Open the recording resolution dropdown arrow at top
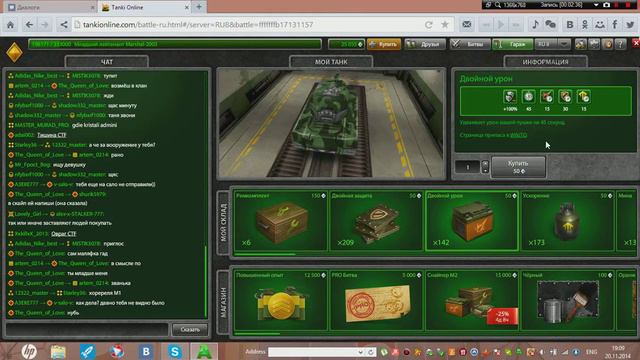 [596, 5]
